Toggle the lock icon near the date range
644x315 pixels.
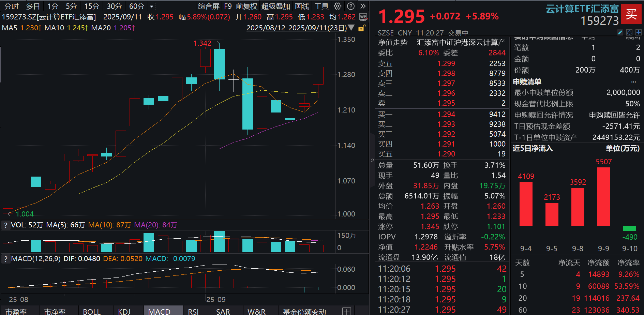[361, 28]
